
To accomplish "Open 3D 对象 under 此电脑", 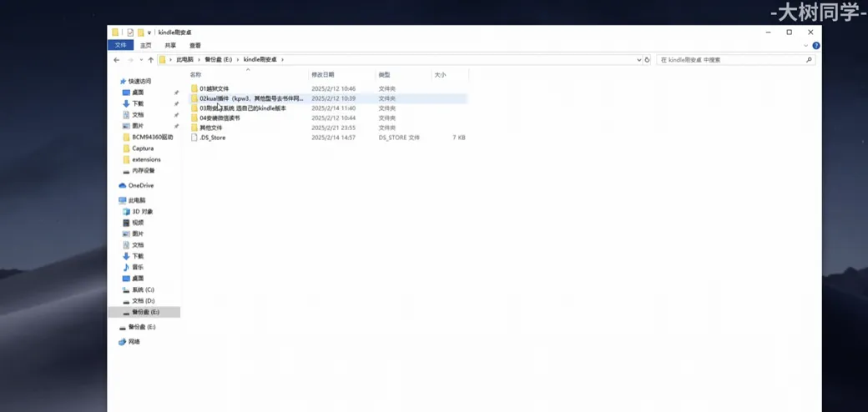I will click(x=142, y=212).
